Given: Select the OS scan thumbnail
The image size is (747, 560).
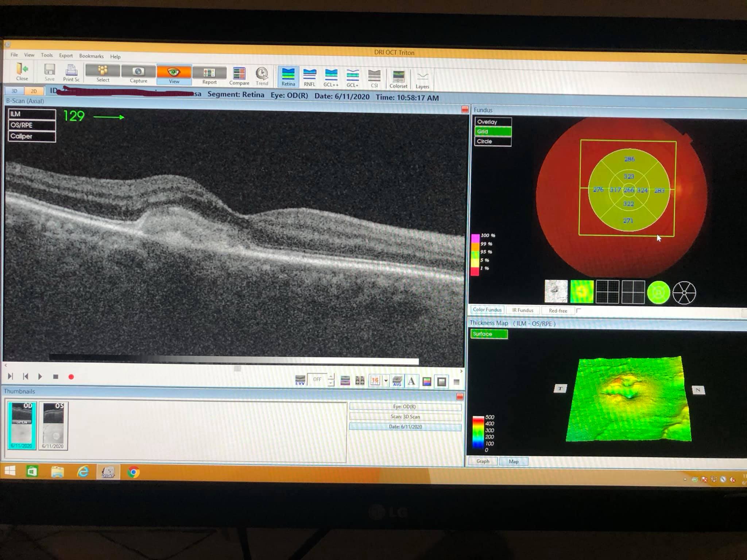Looking at the screenshot, I should pos(53,425).
